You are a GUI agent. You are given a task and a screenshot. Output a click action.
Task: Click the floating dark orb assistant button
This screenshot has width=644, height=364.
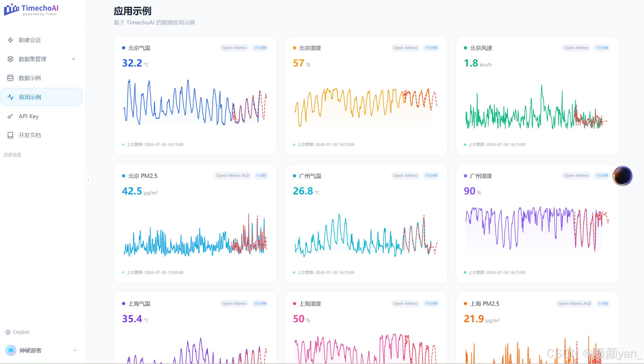(x=622, y=176)
